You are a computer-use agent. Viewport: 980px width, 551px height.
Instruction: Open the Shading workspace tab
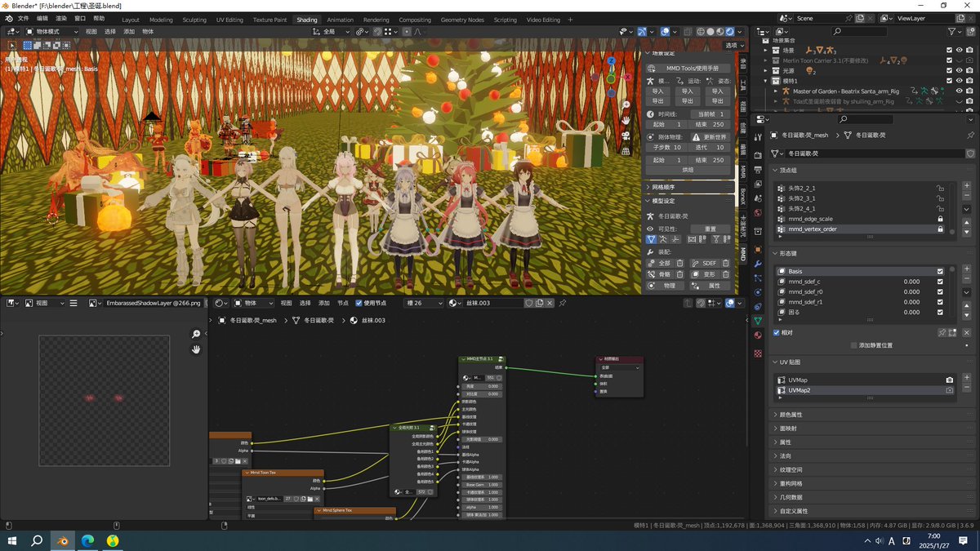(x=307, y=20)
